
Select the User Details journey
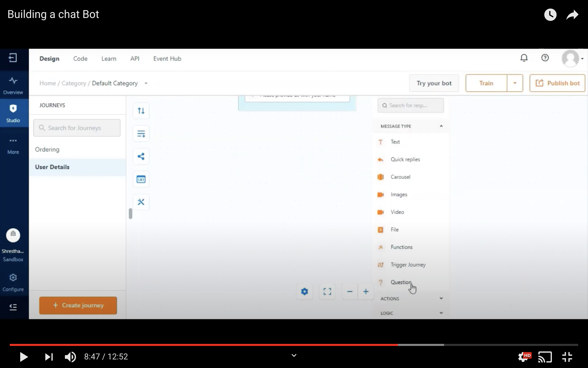point(77,167)
